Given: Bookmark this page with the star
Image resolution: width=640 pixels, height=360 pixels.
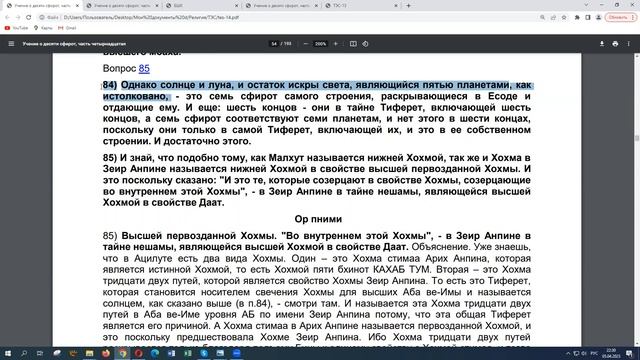Looking at the screenshot, I should pos(564,18).
